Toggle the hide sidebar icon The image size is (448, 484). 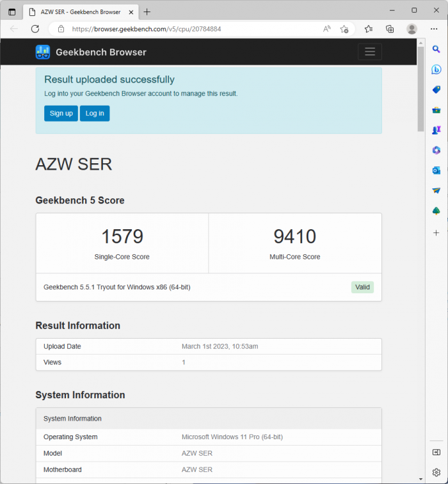click(x=436, y=452)
